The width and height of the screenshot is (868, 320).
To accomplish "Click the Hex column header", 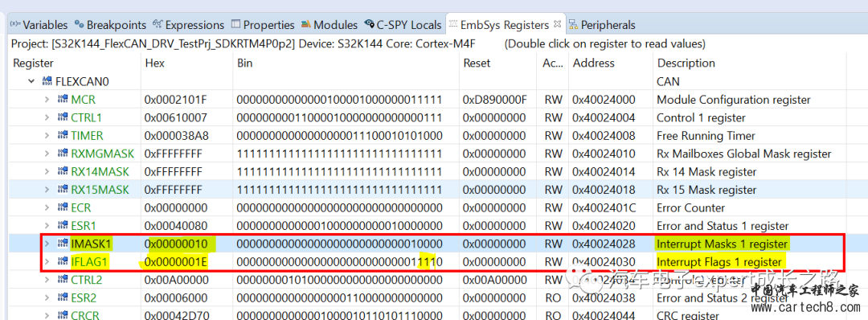I will pyautogui.click(x=154, y=63).
